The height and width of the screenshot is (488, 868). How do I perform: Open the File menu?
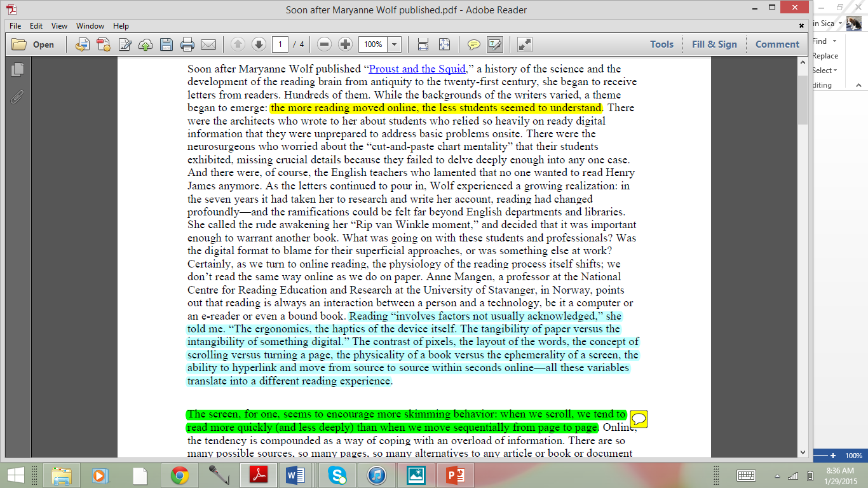15,26
